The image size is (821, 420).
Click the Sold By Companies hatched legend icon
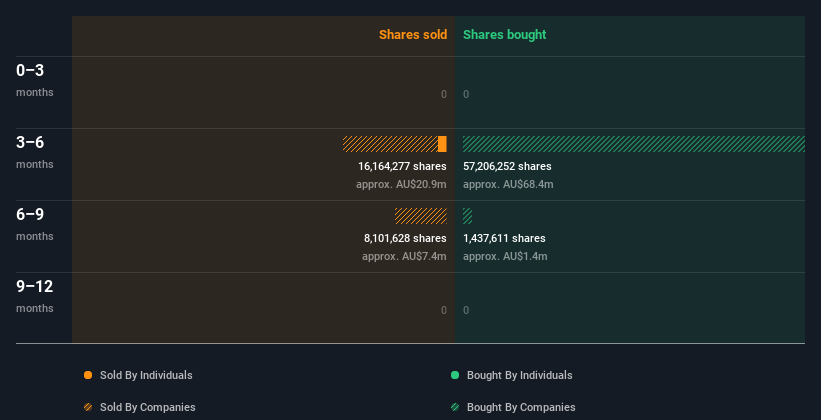click(88, 407)
